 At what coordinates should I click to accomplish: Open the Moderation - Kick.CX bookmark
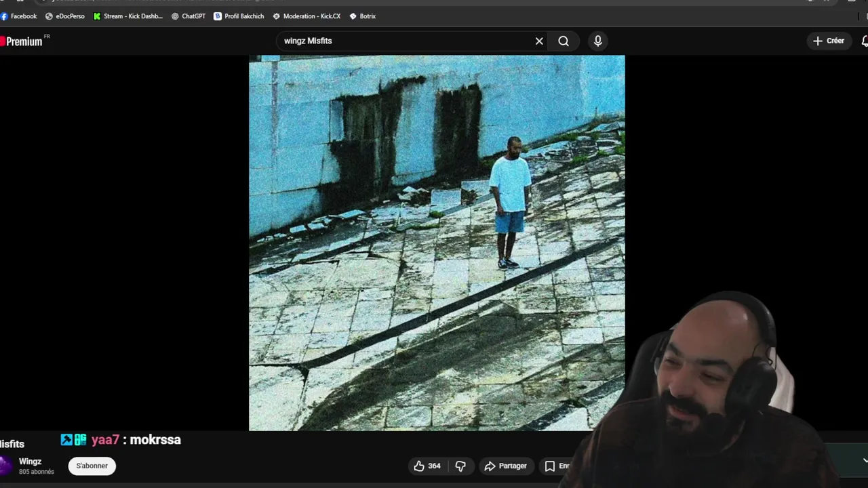pos(307,16)
